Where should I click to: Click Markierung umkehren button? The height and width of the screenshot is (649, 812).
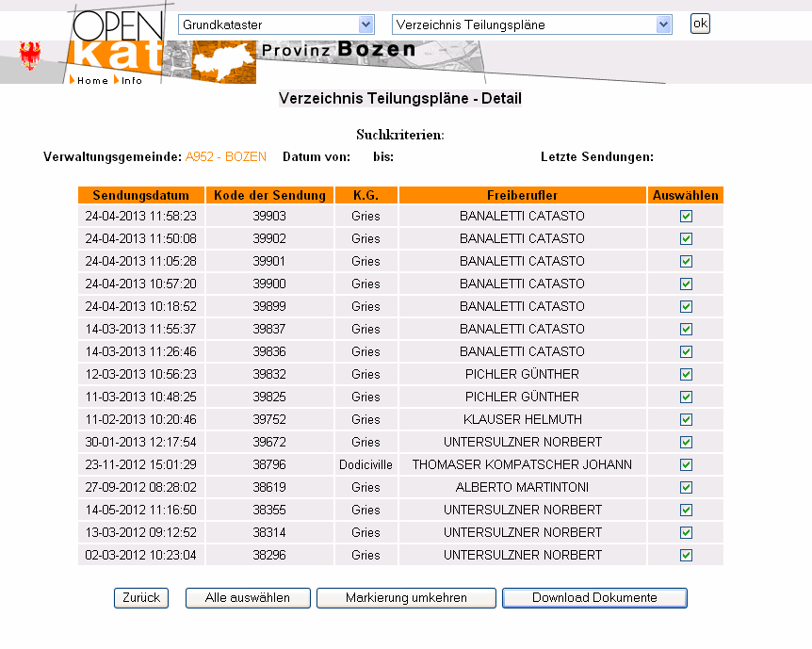point(406,598)
